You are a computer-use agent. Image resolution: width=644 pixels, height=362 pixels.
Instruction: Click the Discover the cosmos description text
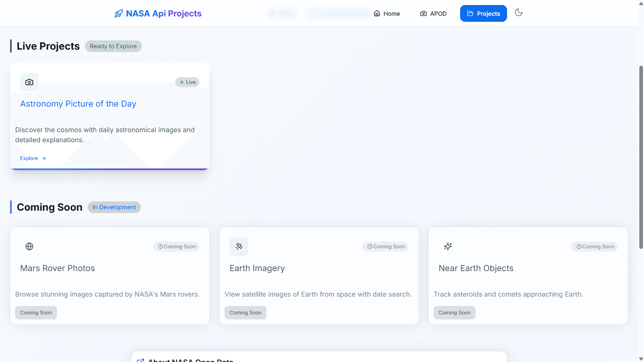(x=105, y=135)
